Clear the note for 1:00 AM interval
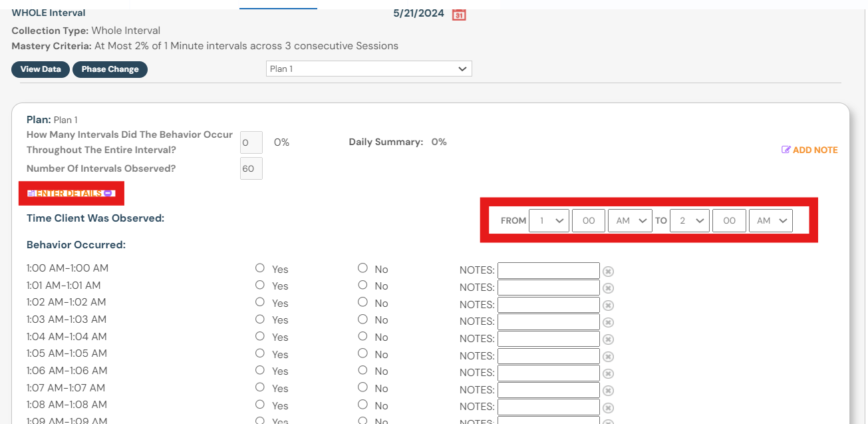868x424 pixels. (608, 272)
